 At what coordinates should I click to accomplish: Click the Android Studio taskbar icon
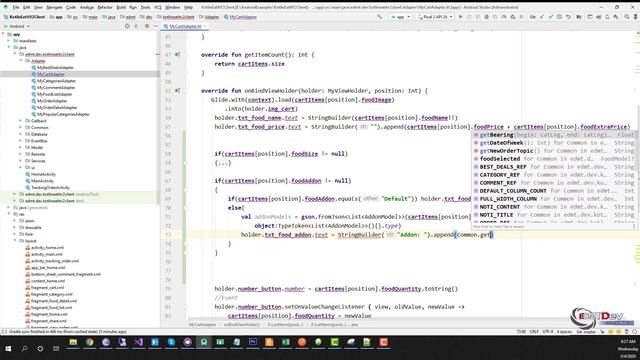tap(204, 342)
